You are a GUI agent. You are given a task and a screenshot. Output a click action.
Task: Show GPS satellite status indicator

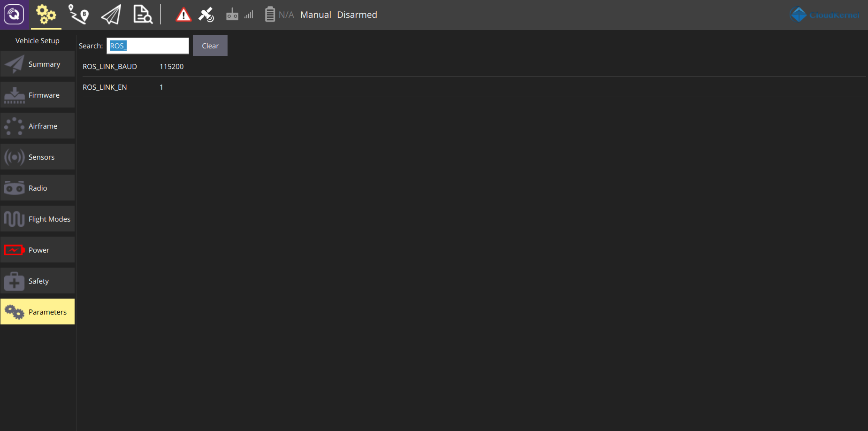click(206, 15)
